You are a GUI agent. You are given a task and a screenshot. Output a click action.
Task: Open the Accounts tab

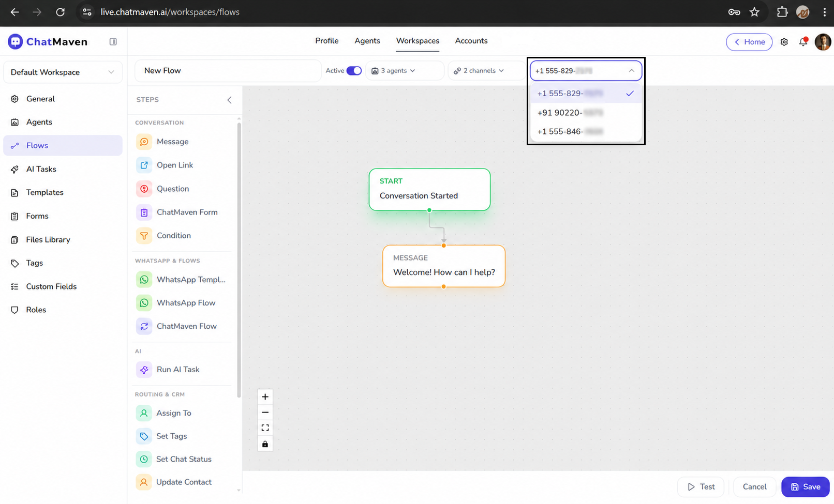pyautogui.click(x=471, y=41)
